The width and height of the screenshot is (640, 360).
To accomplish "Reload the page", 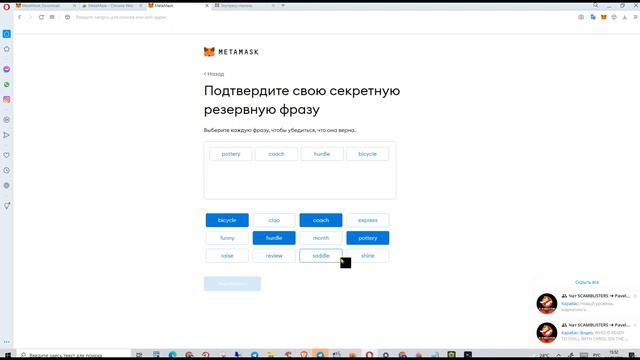I will [41, 17].
